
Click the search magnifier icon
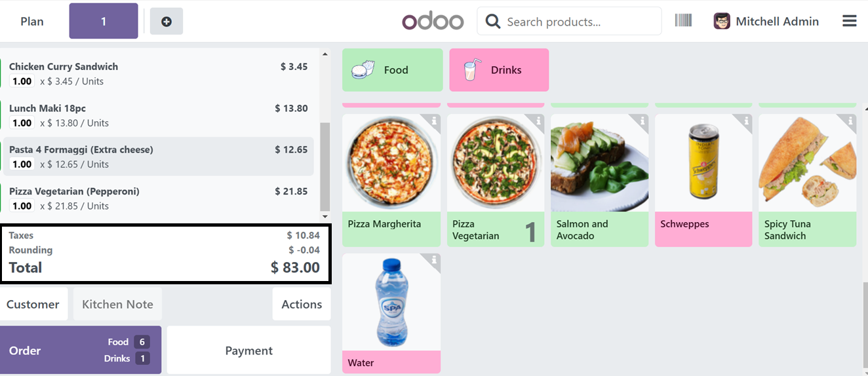493,22
